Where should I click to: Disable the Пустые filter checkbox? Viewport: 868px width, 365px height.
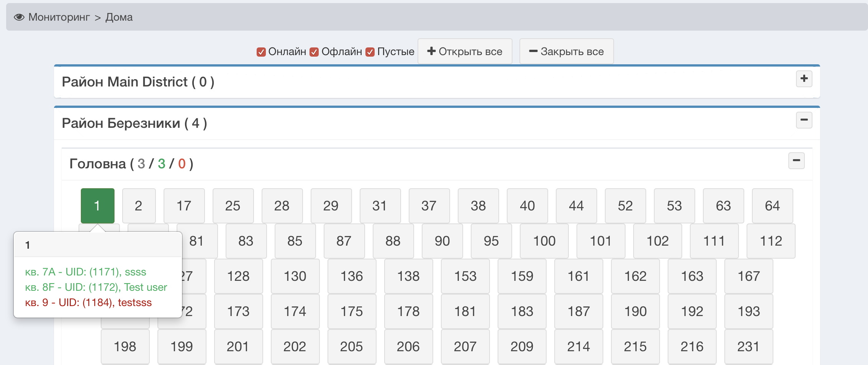pyautogui.click(x=370, y=52)
